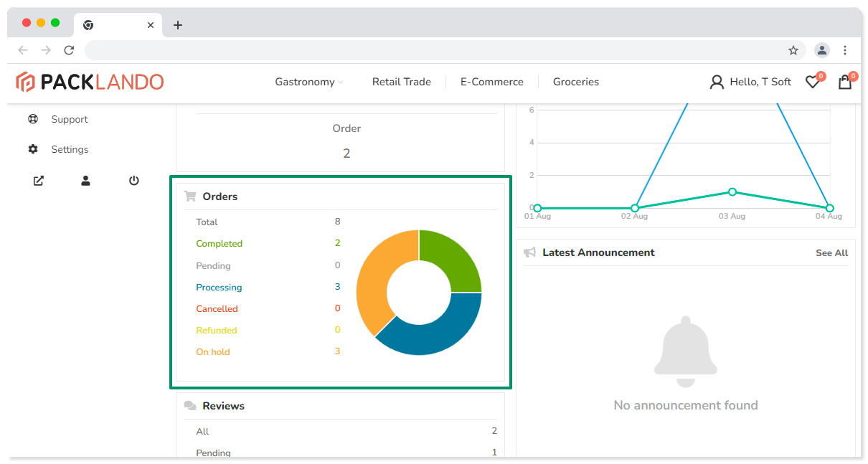Close the current browser tab
The image size is (868, 464).
(151, 25)
